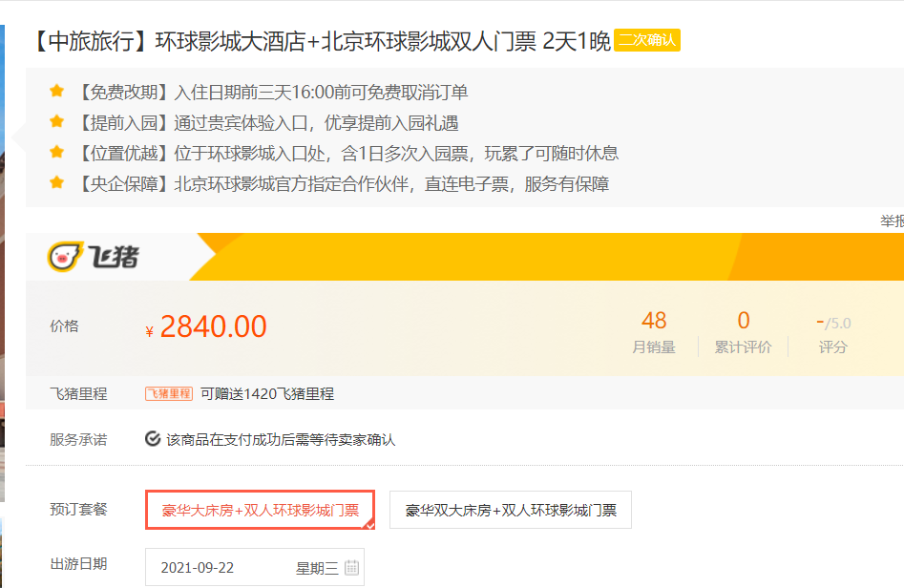Viewport: 904px width, 588px height.
Task: Click the price ¥2840.00
Action: tap(206, 326)
